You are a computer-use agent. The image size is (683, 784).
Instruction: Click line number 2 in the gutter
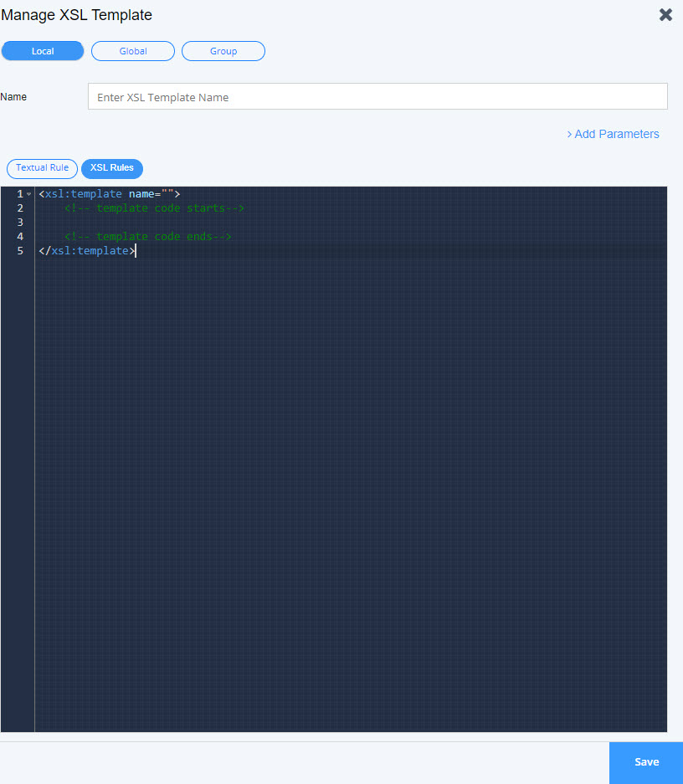(x=19, y=208)
